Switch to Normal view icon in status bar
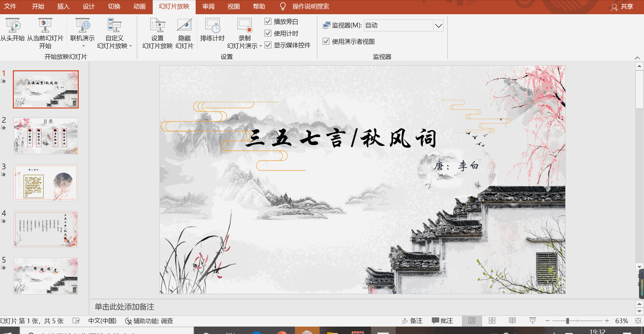 [x=472, y=321]
